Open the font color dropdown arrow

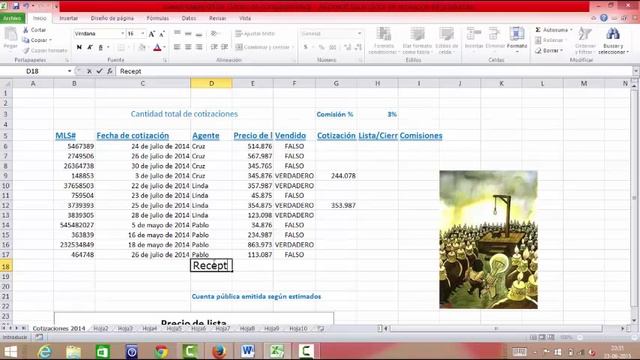pyautogui.click(x=164, y=47)
